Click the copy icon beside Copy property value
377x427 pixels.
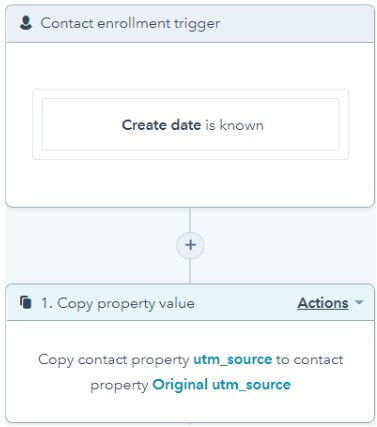26,303
